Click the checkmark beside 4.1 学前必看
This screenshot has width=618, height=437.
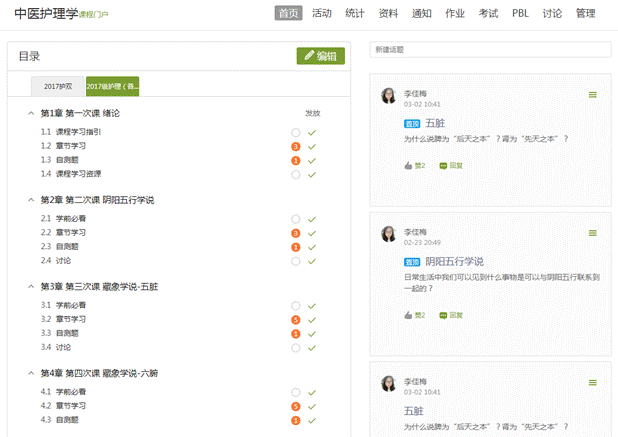(x=312, y=392)
